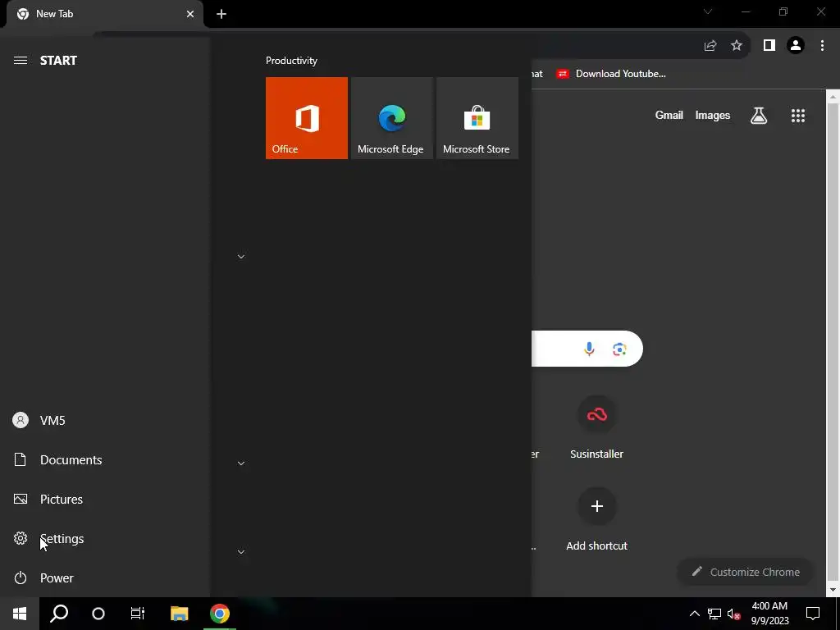Launch Microsoft Edge tile
Viewport: 840px width, 630px height.
(x=391, y=118)
